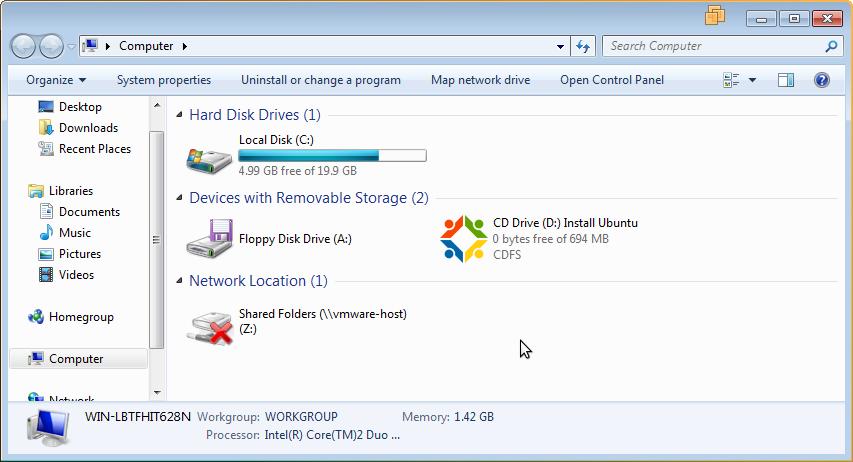Select the Local Disk (C:) drive icon
The height and width of the screenshot is (462, 853).
(x=209, y=160)
